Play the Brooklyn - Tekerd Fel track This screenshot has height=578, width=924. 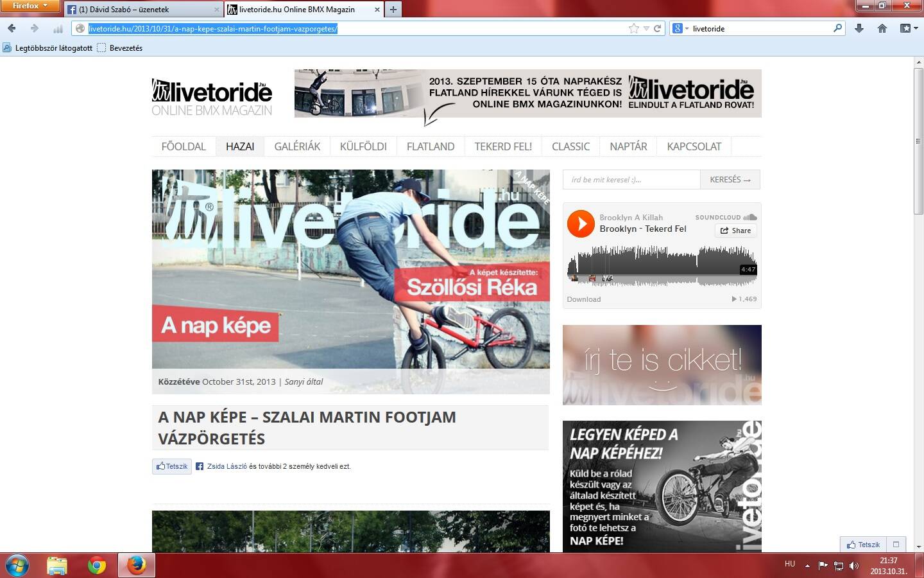pos(581,224)
